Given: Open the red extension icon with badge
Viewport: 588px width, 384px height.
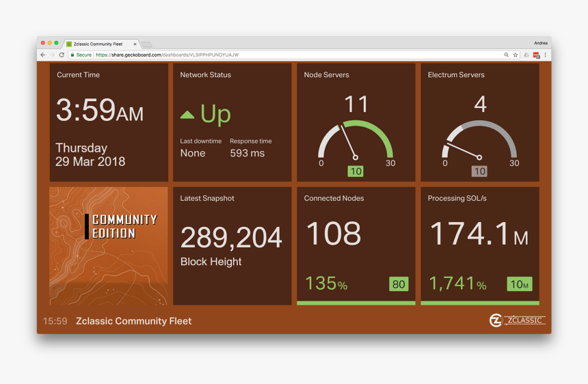Looking at the screenshot, I should tap(536, 55).
